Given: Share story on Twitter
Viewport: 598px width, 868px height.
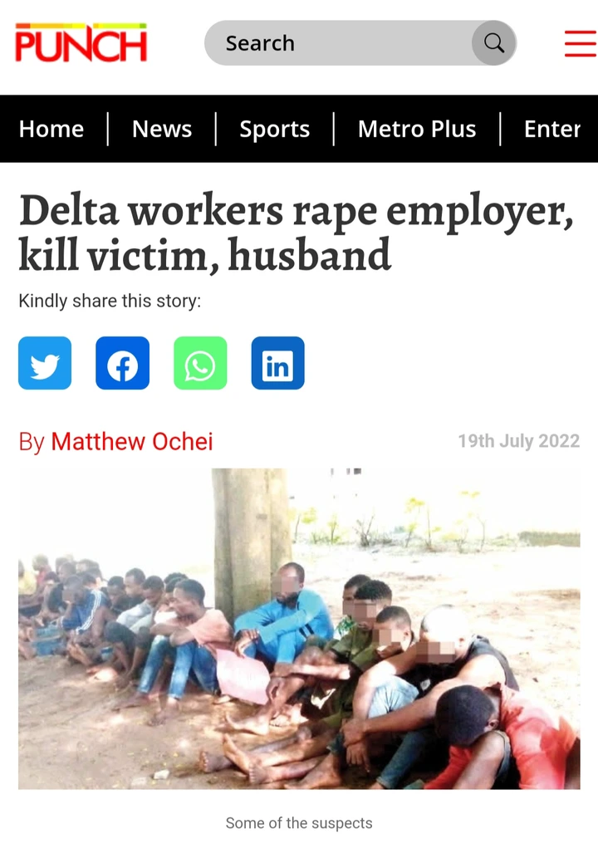Looking at the screenshot, I should tap(45, 363).
